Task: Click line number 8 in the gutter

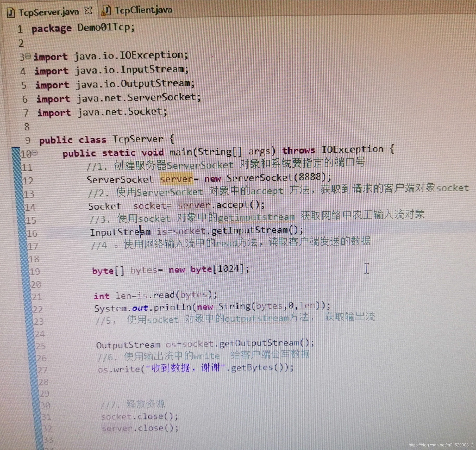Action: coord(27,127)
